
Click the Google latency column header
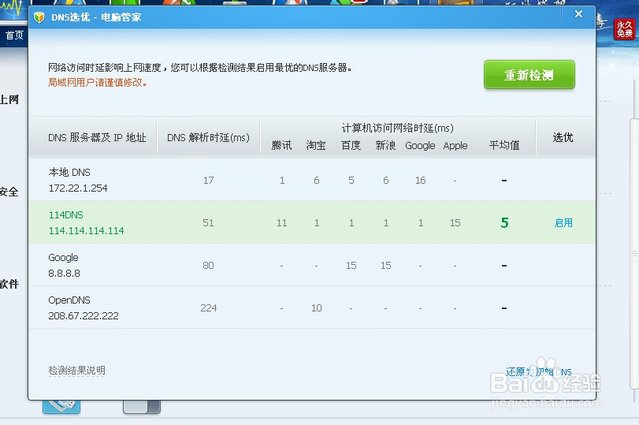point(420,146)
